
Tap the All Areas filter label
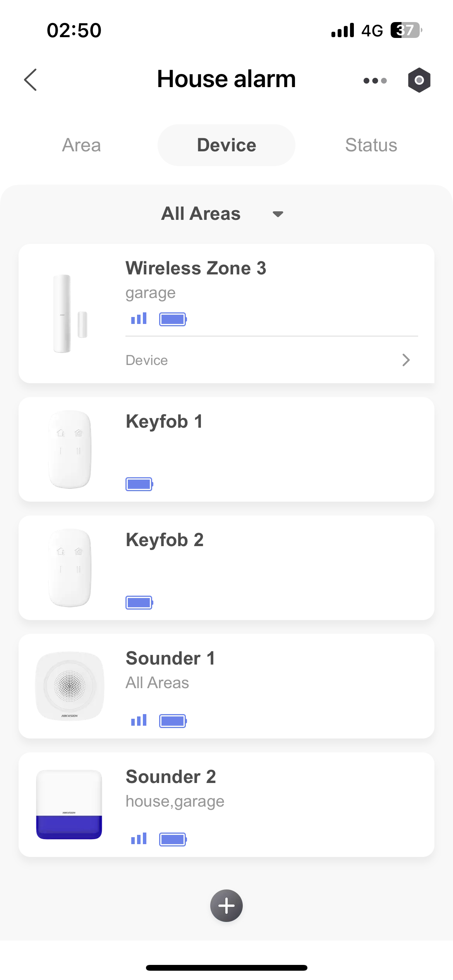[201, 214]
